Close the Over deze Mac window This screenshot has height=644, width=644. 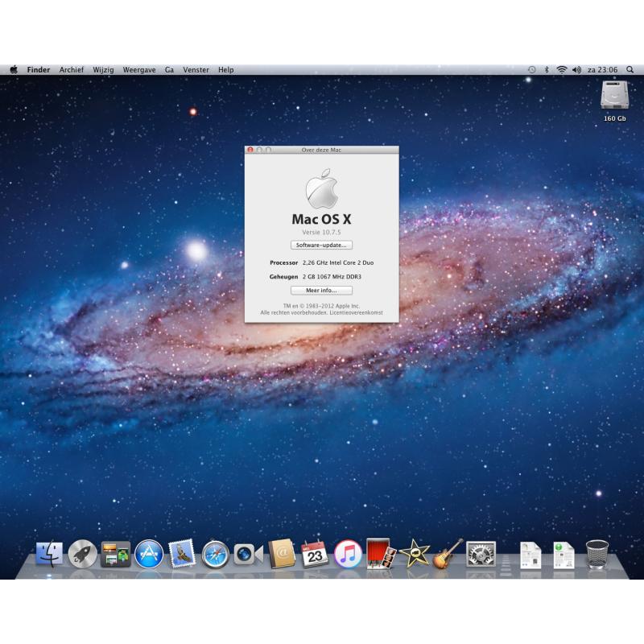tap(250, 150)
